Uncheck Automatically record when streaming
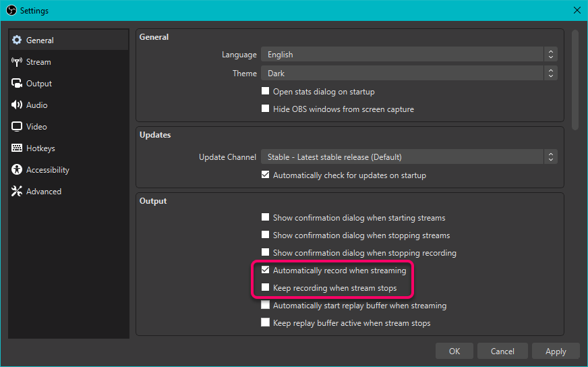The height and width of the screenshot is (367, 588). (x=265, y=271)
